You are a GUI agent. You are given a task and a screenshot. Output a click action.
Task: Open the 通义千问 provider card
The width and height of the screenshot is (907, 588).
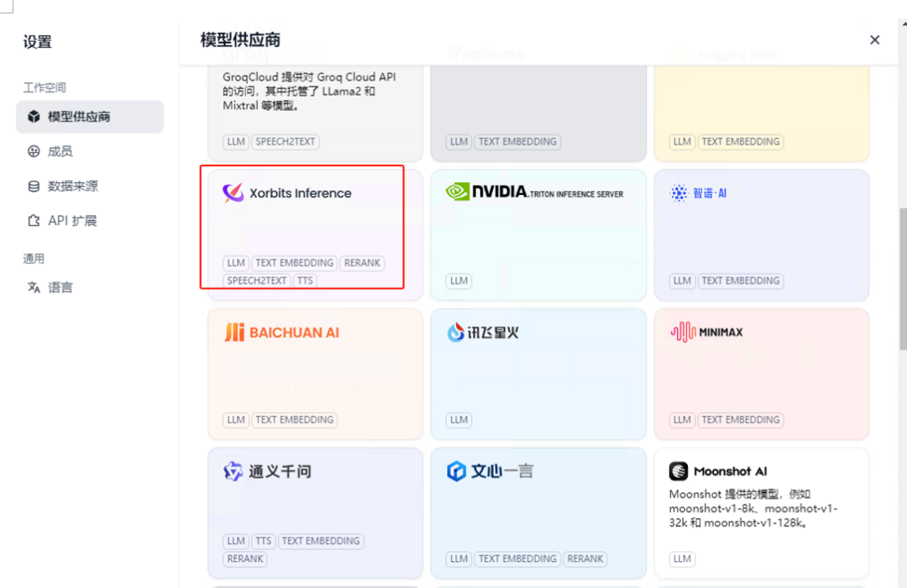(315, 512)
